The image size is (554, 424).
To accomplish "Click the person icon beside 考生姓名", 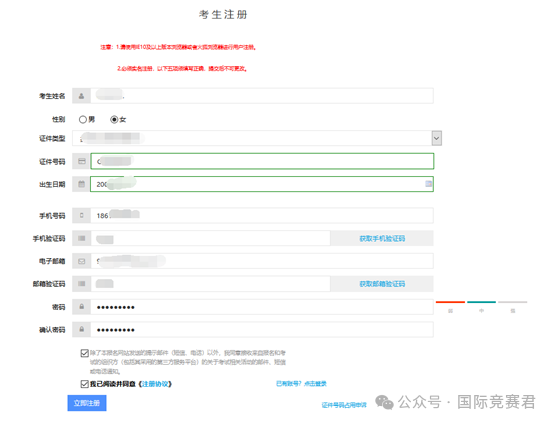I will click(x=82, y=96).
